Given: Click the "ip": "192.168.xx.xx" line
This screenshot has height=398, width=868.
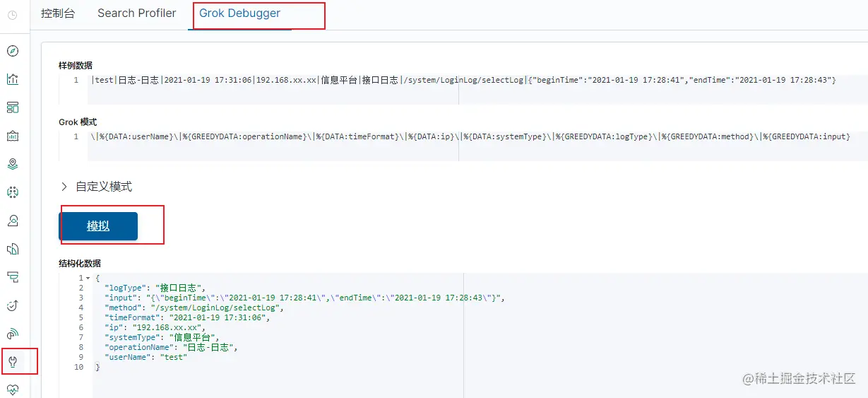Looking at the screenshot, I should point(155,327).
